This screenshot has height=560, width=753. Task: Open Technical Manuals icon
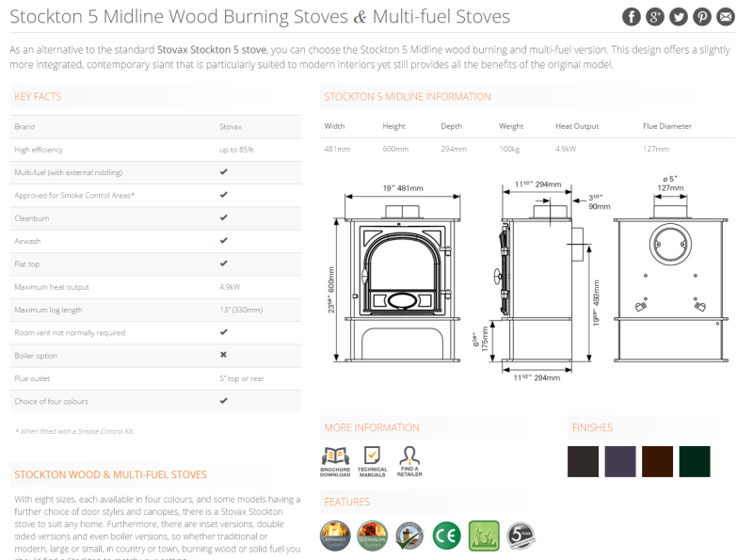point(372,461)
